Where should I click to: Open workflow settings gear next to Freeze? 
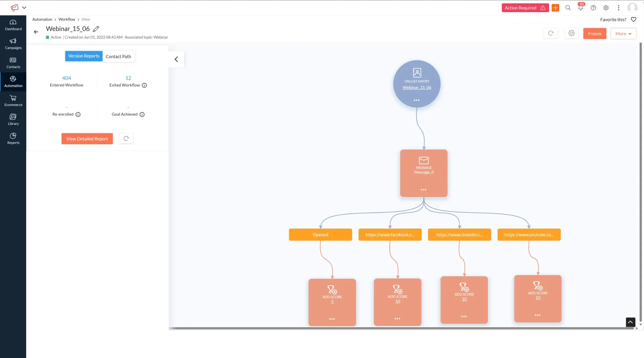(572, 33)
